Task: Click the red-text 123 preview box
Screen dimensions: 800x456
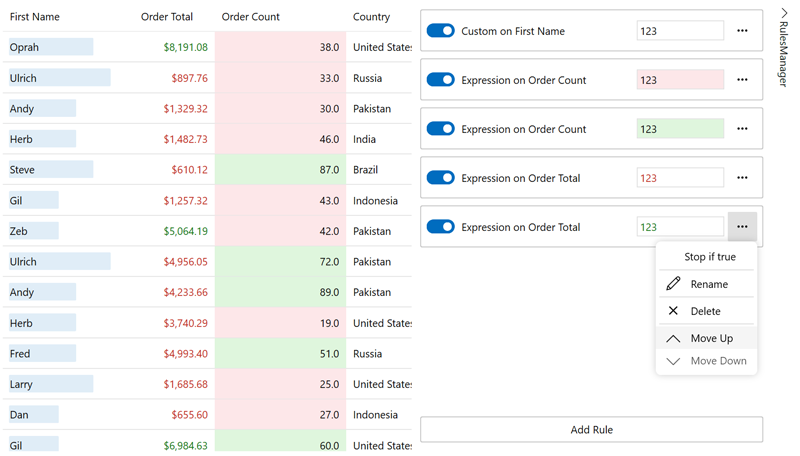Action: point(680,178)
